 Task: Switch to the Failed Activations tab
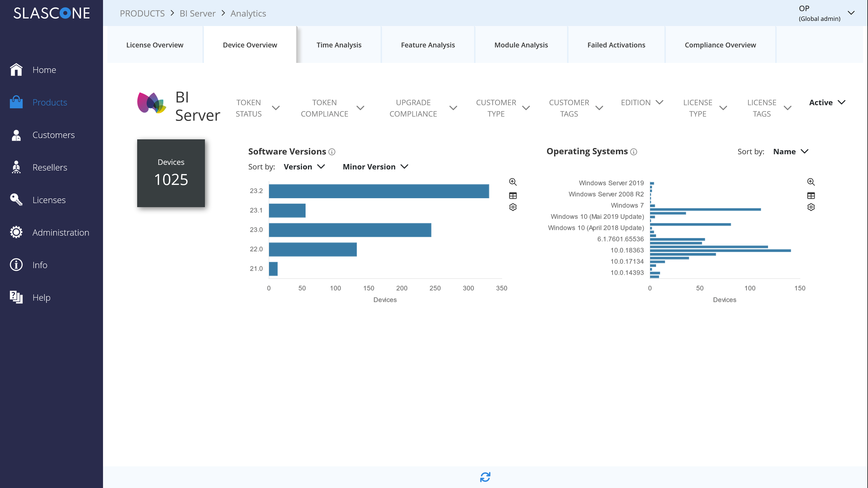(616, 45)
